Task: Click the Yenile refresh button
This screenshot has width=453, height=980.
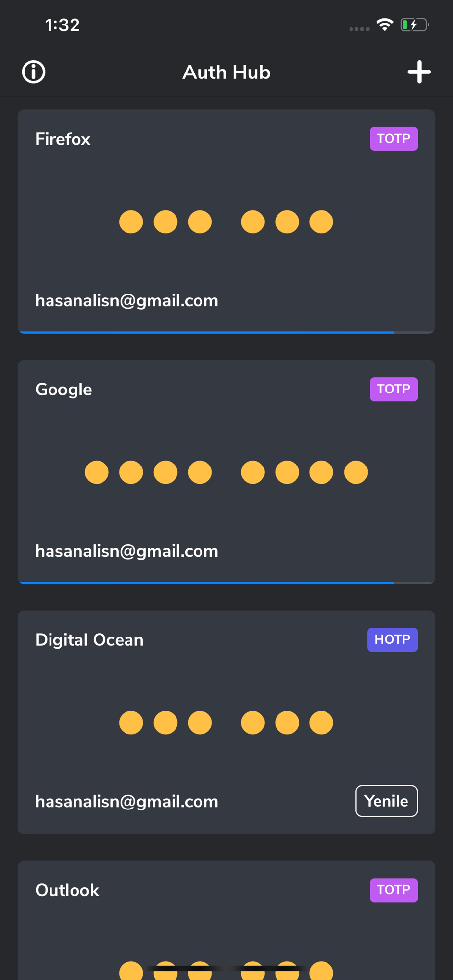Action: pos(387,801)
